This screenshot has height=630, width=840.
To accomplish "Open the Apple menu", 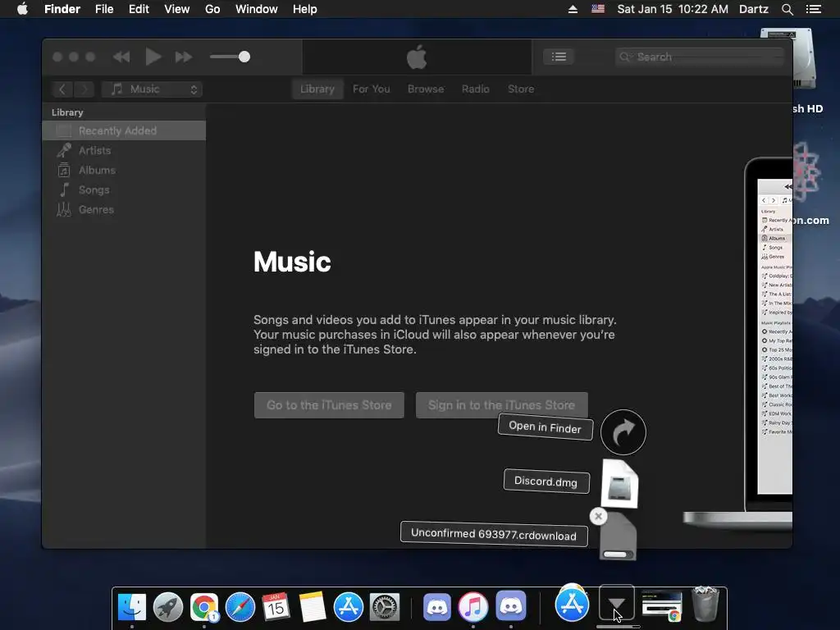I will pos(22,9).
